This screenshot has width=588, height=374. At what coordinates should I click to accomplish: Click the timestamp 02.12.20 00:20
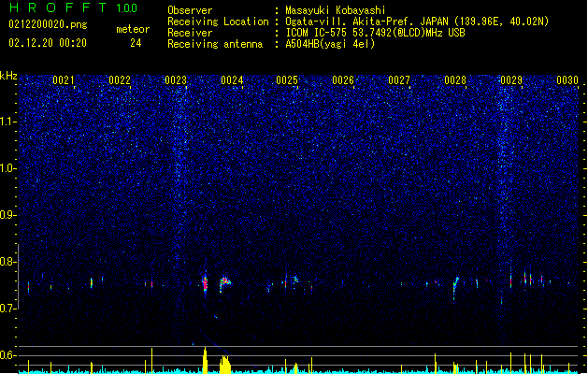[48, 43]
